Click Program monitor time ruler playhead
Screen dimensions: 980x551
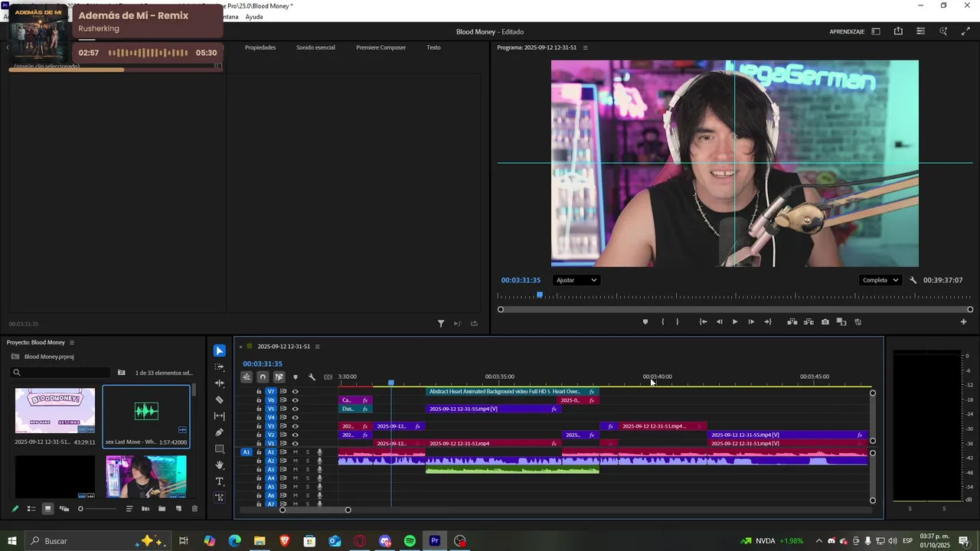pyautogui.click(x=540, y=295)
